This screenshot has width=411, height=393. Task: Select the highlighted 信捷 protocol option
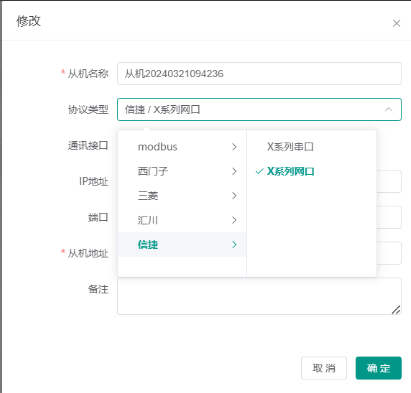coord(182,245)
